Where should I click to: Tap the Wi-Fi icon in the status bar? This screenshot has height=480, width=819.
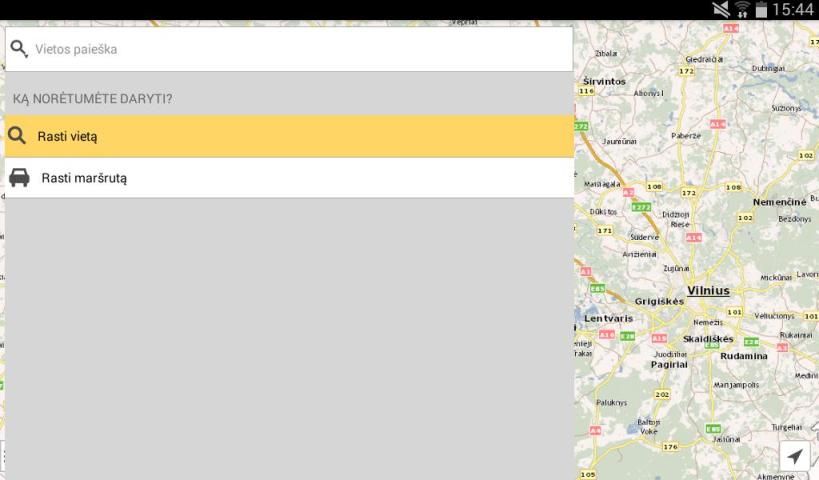tap(742, 10)
